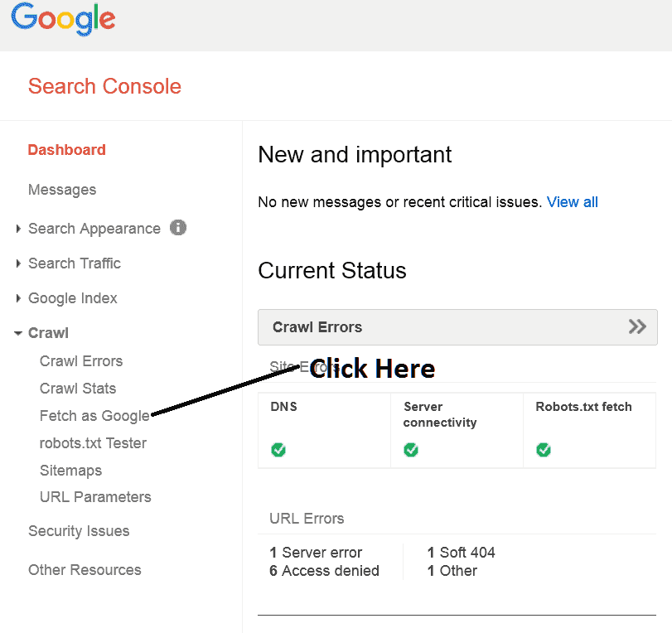Go to Sitemaps
The width and height of the screenshot is (672, 633).
[70, 471]
